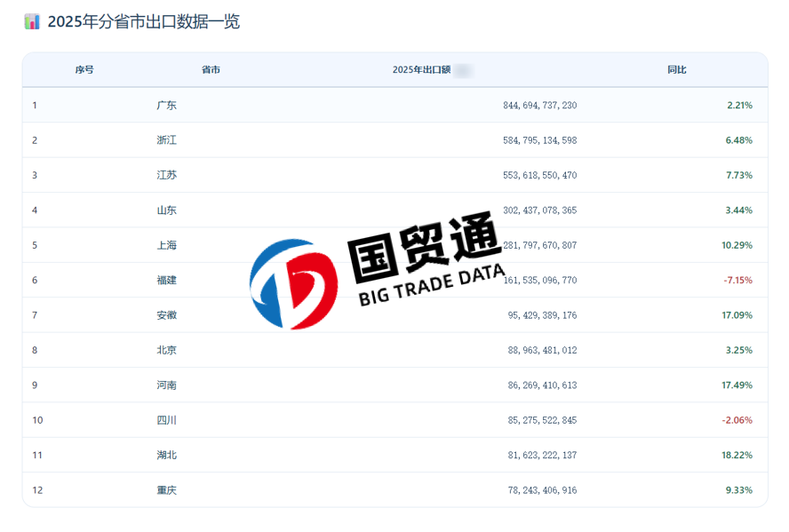Screen dimensions: 789x532
Task: Click the 2025年出口额 column header
Action: click(421, 70)
